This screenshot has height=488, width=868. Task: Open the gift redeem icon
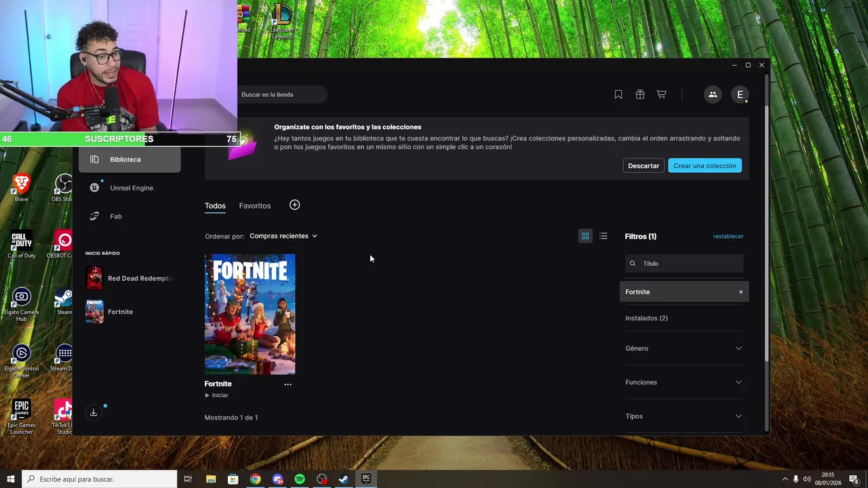coord(640,95)
